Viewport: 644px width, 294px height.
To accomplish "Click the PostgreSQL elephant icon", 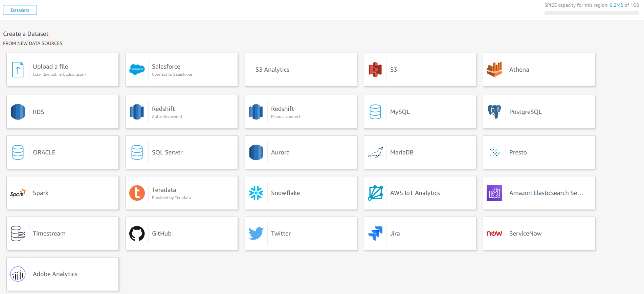I will (494, 112).
